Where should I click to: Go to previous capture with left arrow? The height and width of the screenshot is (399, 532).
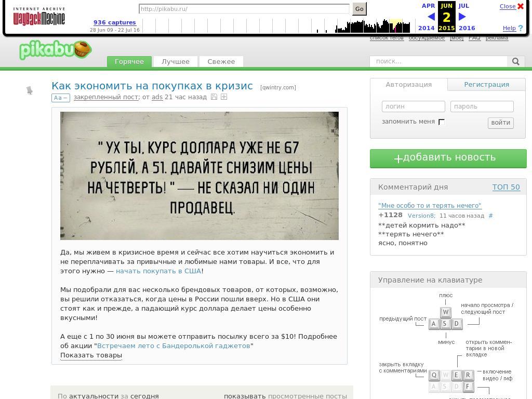(x=431, y=17)
